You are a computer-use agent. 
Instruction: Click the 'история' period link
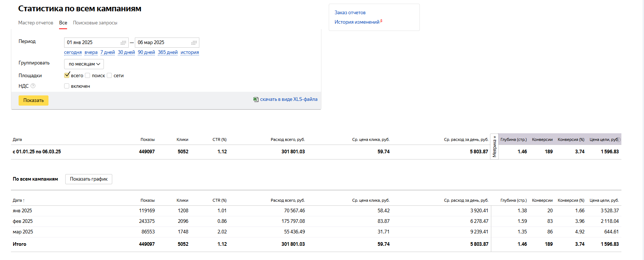[x=190, y=52]
